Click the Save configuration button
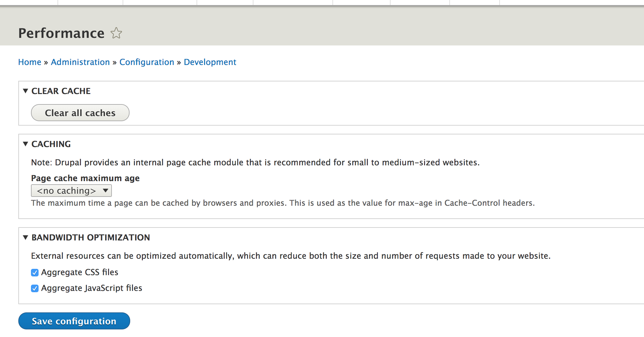Image resolution: width=644 pixels, height=337 pixels. [x=74, y=321]
